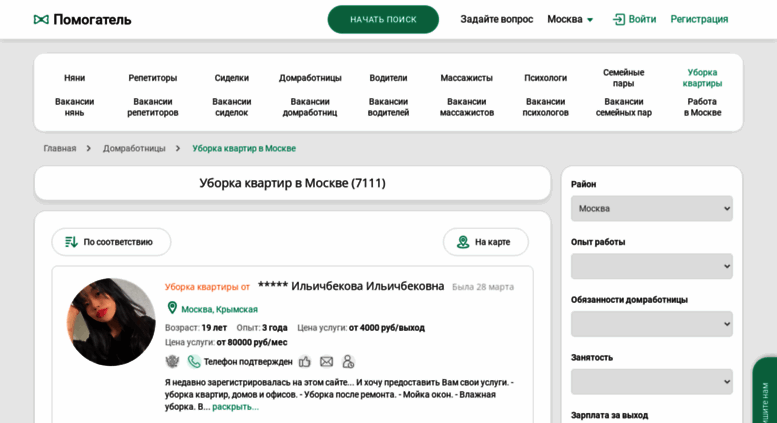Screen dimensions: 777x423
Task: Expand the Занятость dropdown
Action: 652,381
